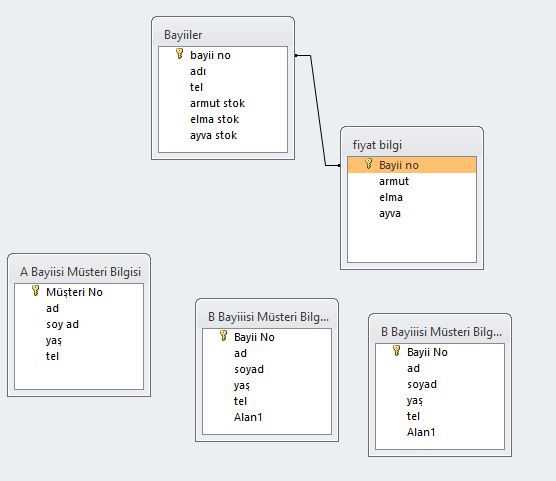Select the Bayiiler table title bar
556x481 pixels.
[x=223, y=35]
